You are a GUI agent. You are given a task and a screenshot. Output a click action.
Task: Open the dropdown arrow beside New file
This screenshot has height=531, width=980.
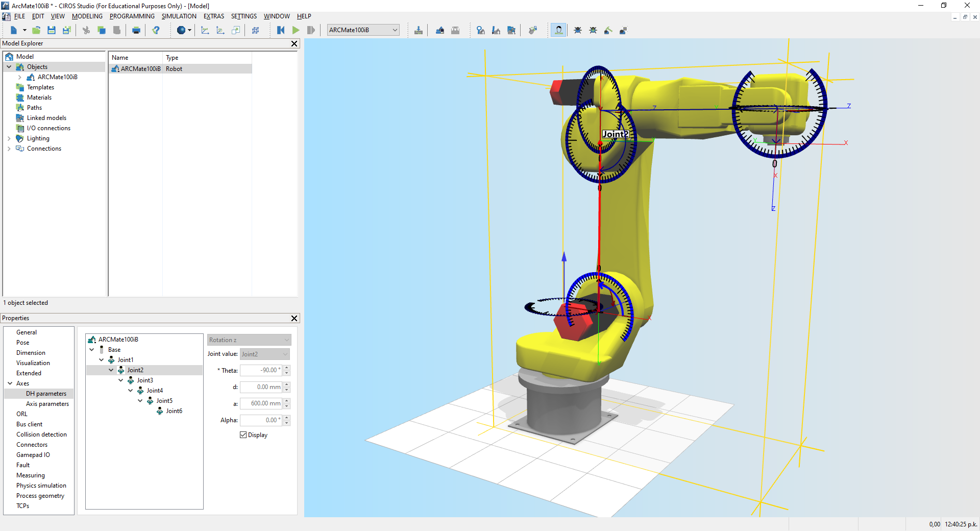click(x=24, y=30)
